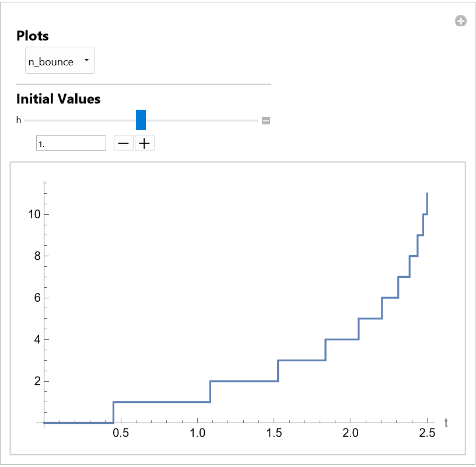Click the "Plots" section heading
This screenshot has width=476, height=467.
click(x=33, y=36)
